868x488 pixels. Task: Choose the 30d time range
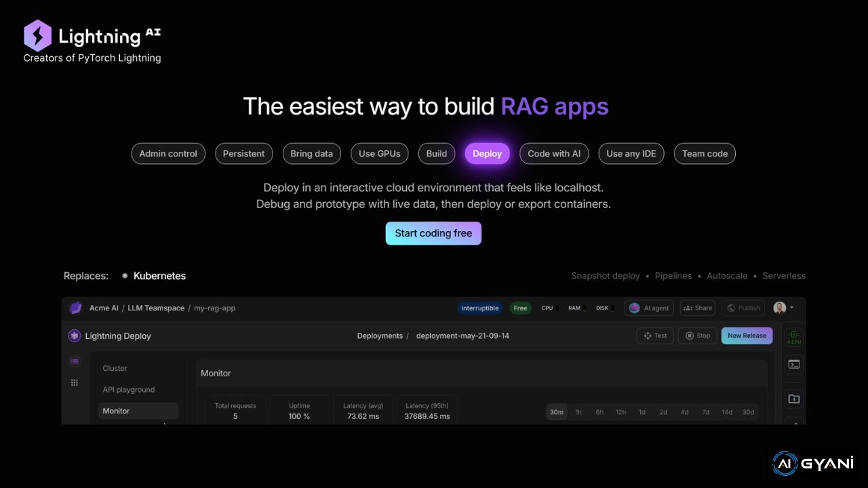coord(748,412)
